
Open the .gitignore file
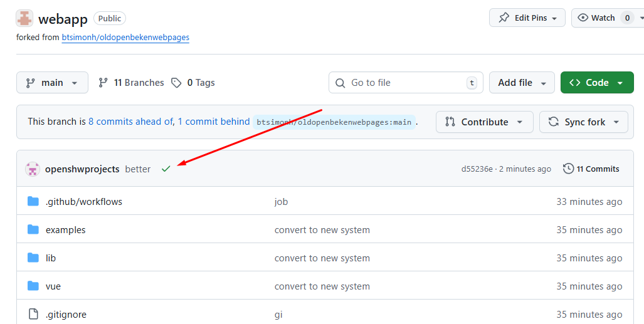(66, 315)
